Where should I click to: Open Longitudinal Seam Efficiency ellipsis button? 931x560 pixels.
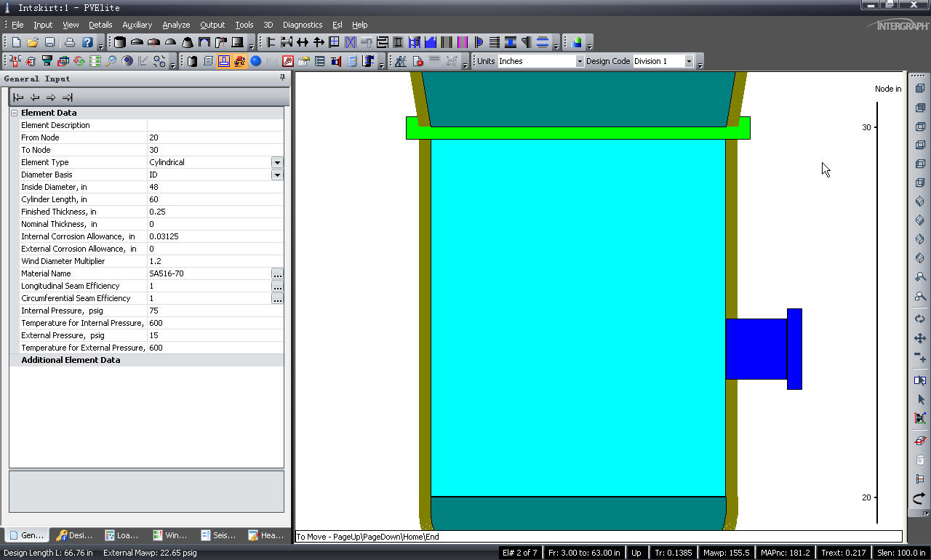pos(277,287)
